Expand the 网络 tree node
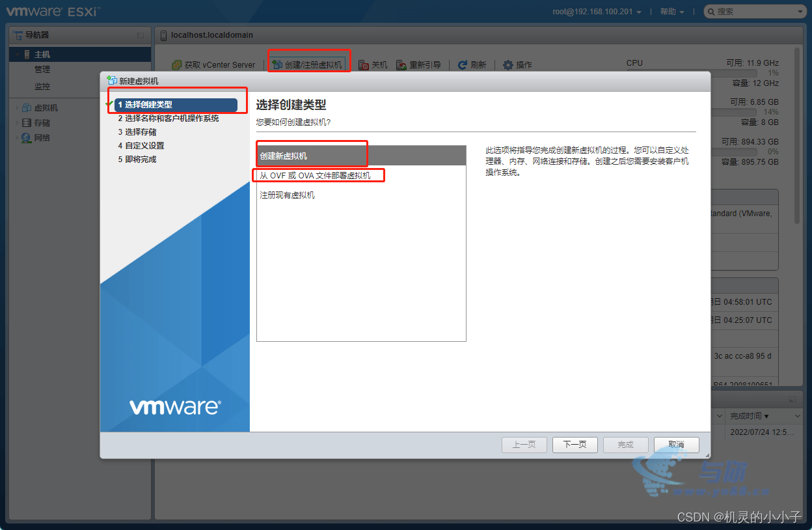 point(17,137)
